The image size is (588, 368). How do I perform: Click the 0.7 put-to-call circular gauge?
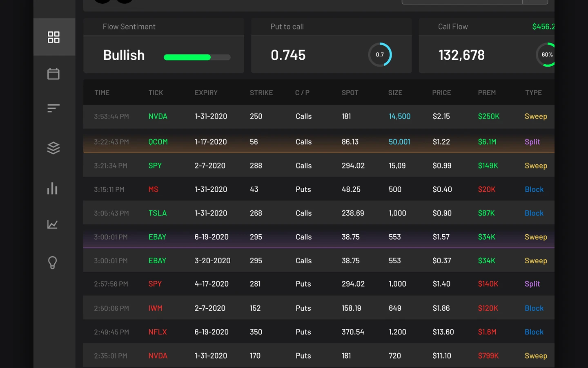380,54
